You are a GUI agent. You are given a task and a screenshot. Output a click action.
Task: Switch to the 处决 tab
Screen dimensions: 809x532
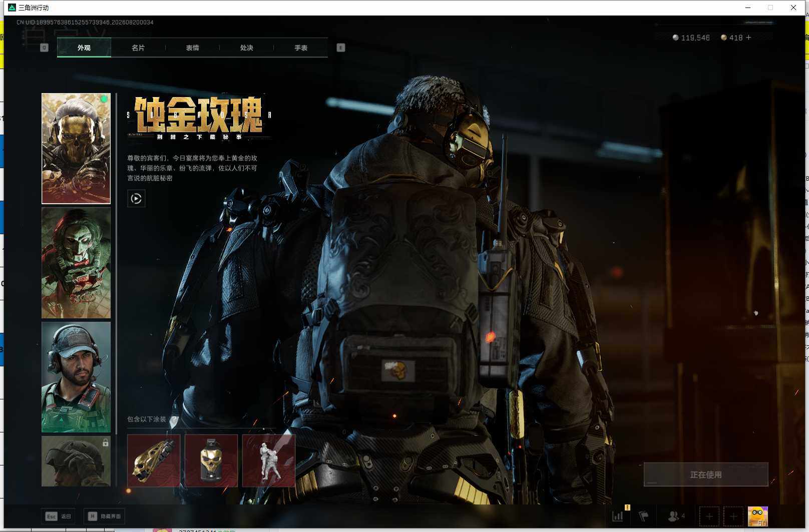tap(246, 48)
